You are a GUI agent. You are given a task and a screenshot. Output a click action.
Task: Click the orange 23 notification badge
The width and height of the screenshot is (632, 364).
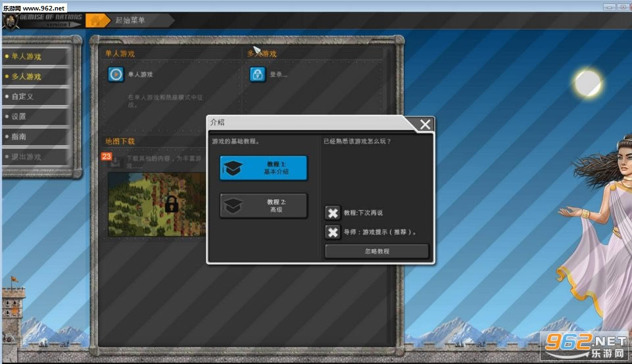[106, 156]
